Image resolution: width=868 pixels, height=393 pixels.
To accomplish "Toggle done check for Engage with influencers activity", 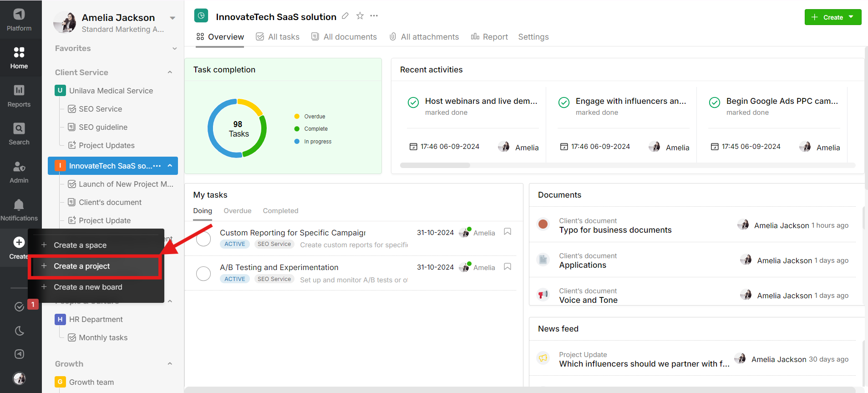I will (564, 102).
